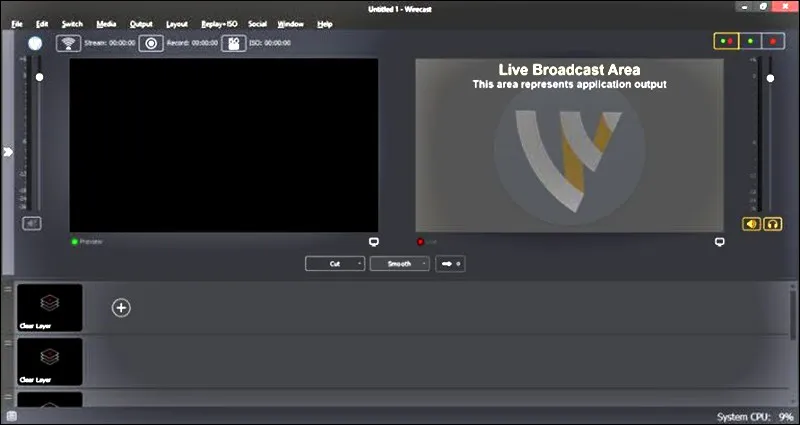Click the Untitled 1 - Wirecast title text

point(400,9)
